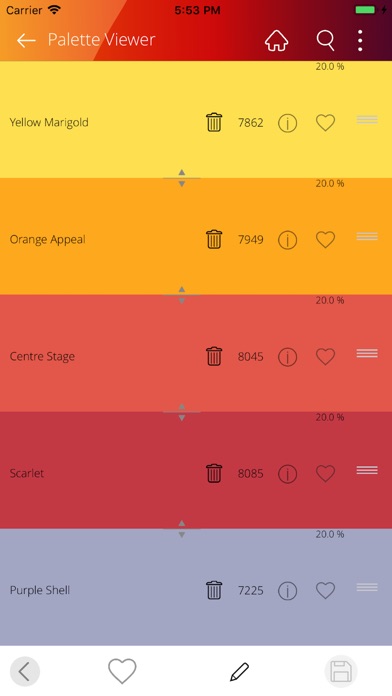Open the home icon in header
Image resolution: width=392 pixels, height=696 pixels.
(276, 41)
